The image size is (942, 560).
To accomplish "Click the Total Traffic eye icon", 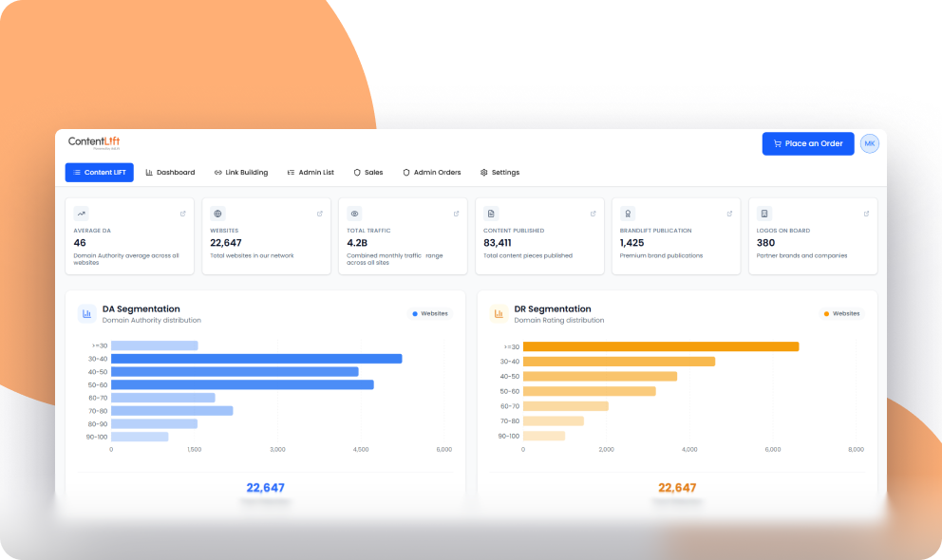I will click(x=354, y=214).
